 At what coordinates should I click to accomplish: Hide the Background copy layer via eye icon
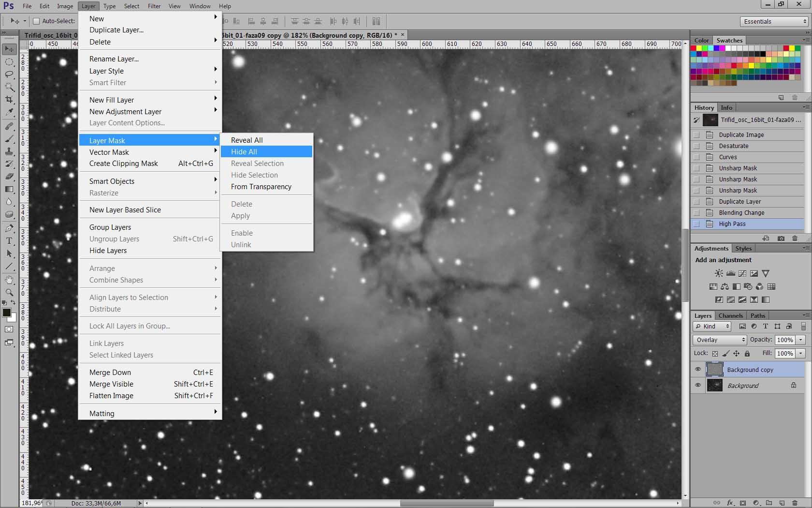click(698, 370)
